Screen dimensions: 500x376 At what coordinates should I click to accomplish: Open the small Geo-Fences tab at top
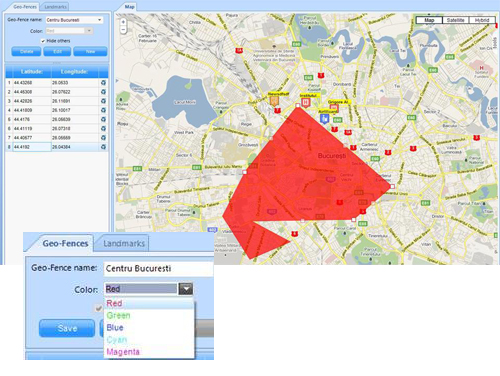[25, 7]
